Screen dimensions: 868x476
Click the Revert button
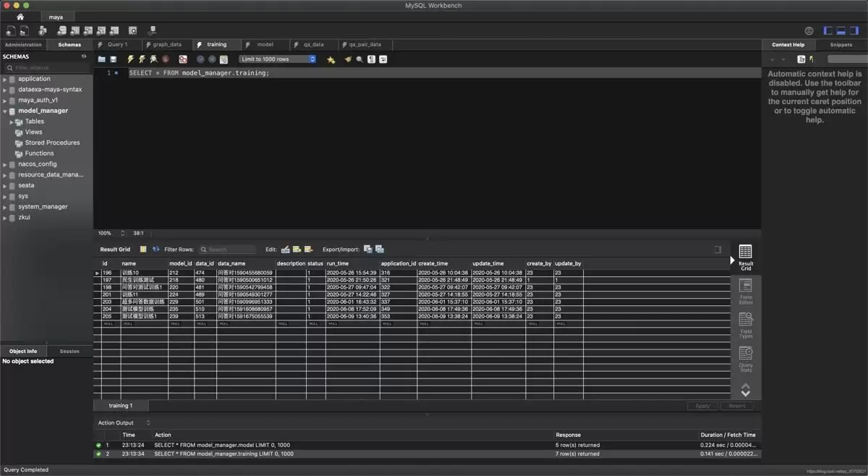736,406
